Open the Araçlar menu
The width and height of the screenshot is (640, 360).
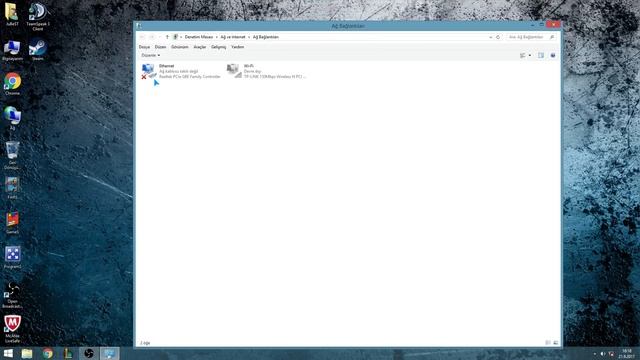pos(200,47)
